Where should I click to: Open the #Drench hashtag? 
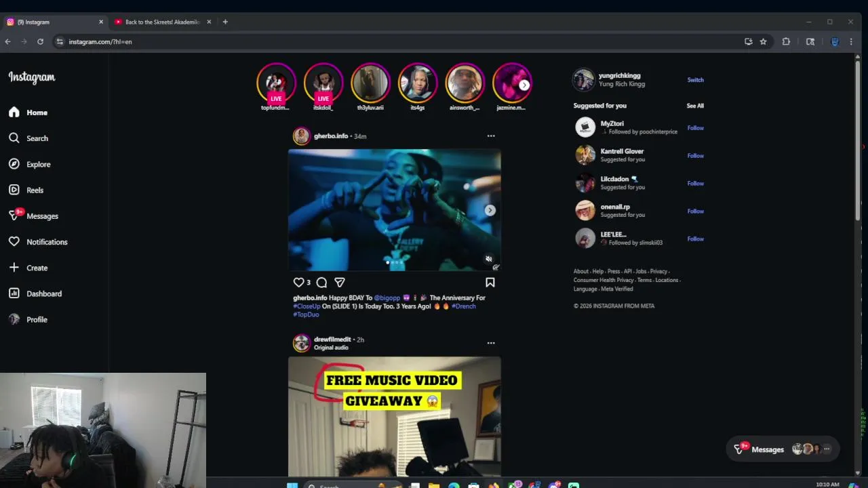(x=464, y=306)
